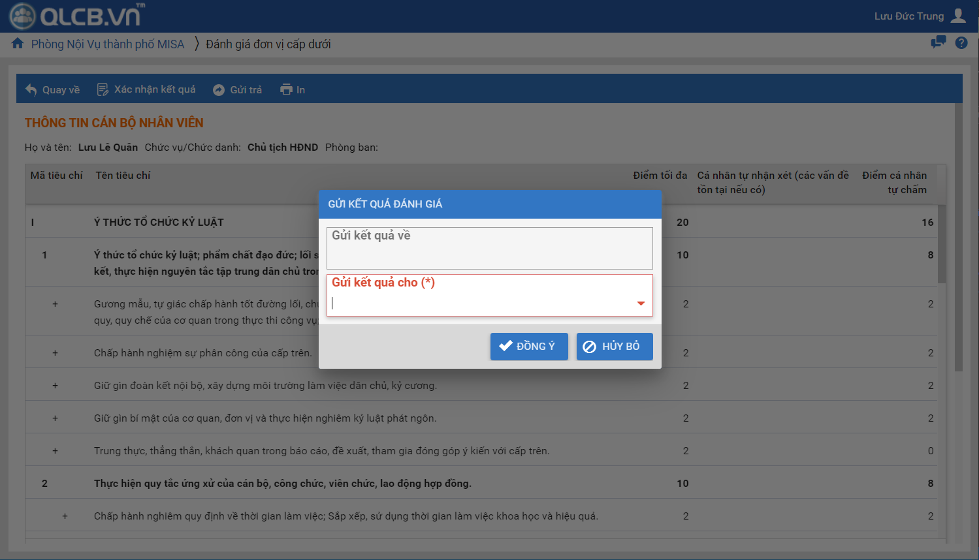Click the Xác nhận kết quả document icon

pyautogui.click(x=103, y=90)
